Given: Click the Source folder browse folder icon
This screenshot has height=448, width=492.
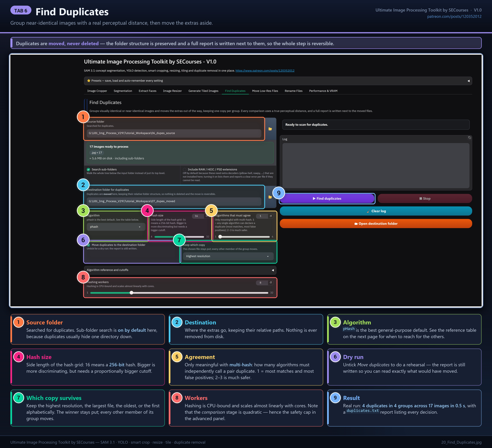Looking at the screenshot, I should [270, 129].
